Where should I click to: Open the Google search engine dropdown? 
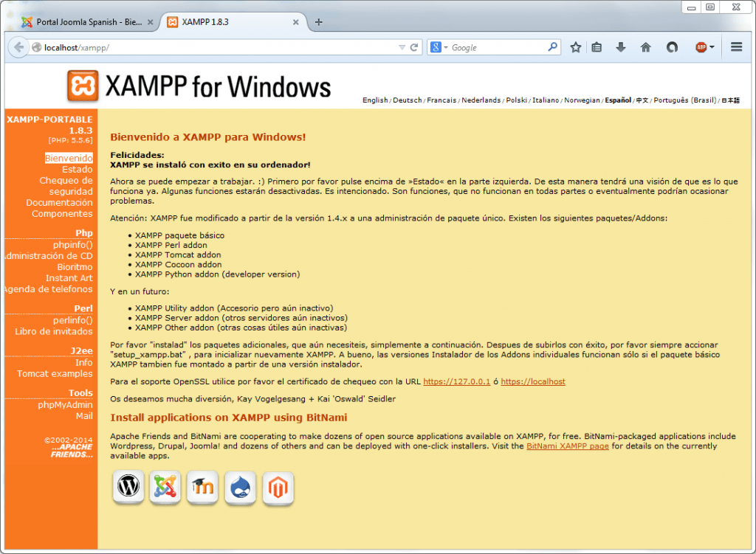438,47
